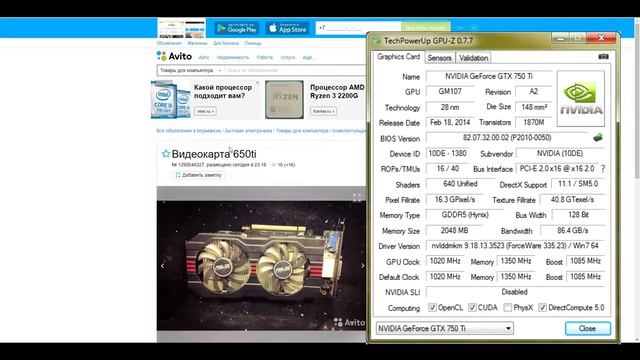Click the intel.ru button in the ad
This screenshot has height=360, width=640.
[x=205, y=111]
